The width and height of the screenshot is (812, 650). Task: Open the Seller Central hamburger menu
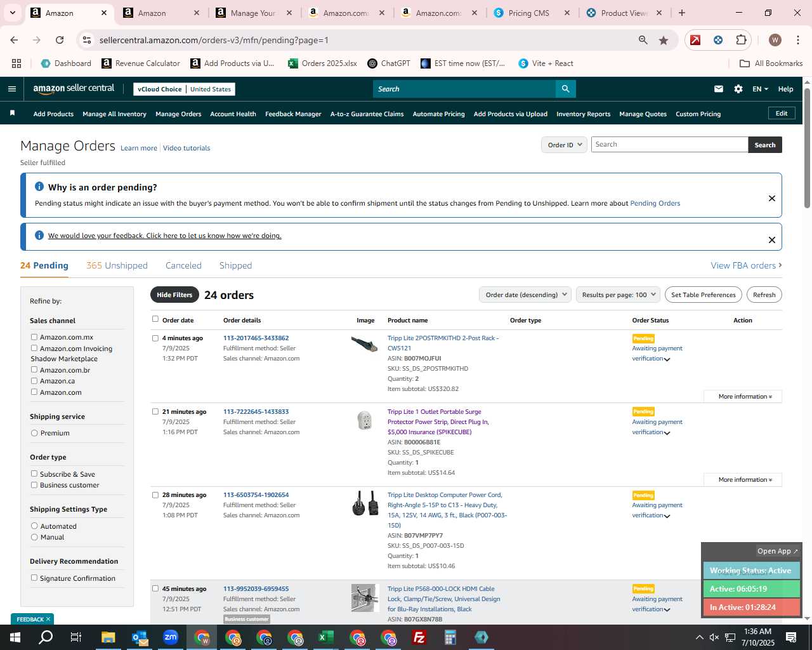(x=11, y=89)
